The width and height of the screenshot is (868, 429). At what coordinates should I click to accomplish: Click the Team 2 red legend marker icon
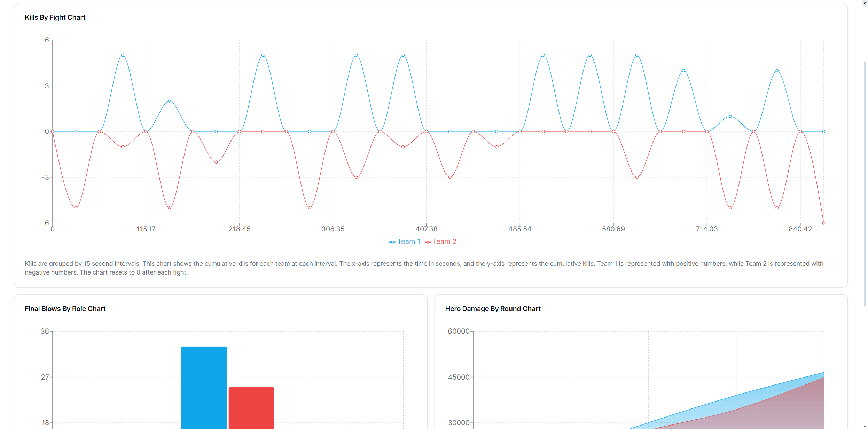(x=428, y=242)
